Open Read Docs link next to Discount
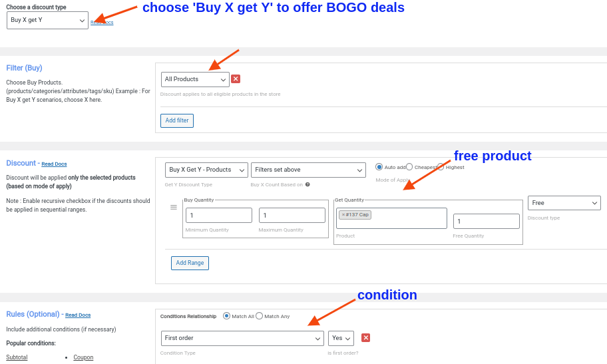607x364 pixels. point(54,164)
